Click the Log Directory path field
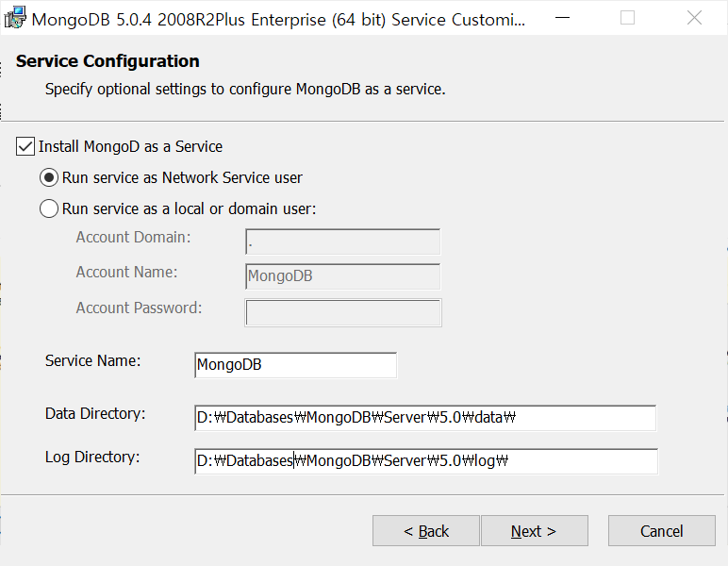728x566 pixels. pos(426,461)
